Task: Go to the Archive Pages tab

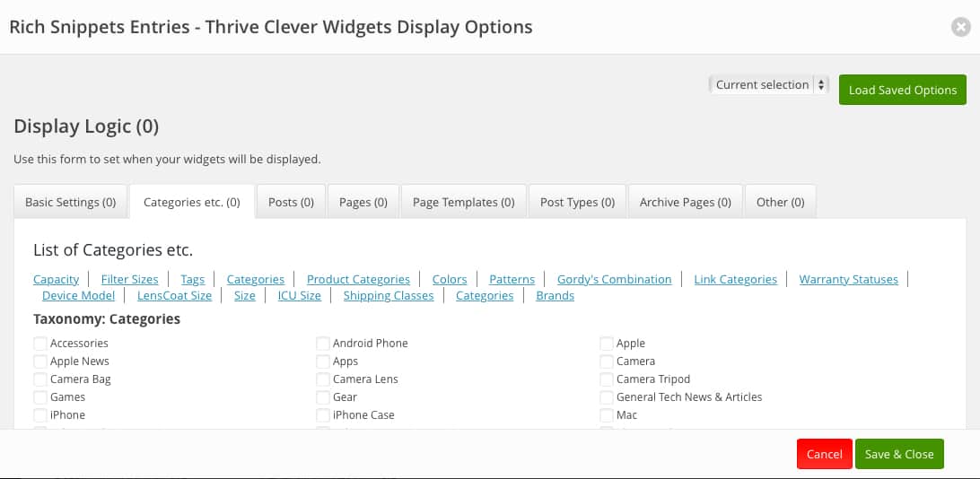Action: 686,202
